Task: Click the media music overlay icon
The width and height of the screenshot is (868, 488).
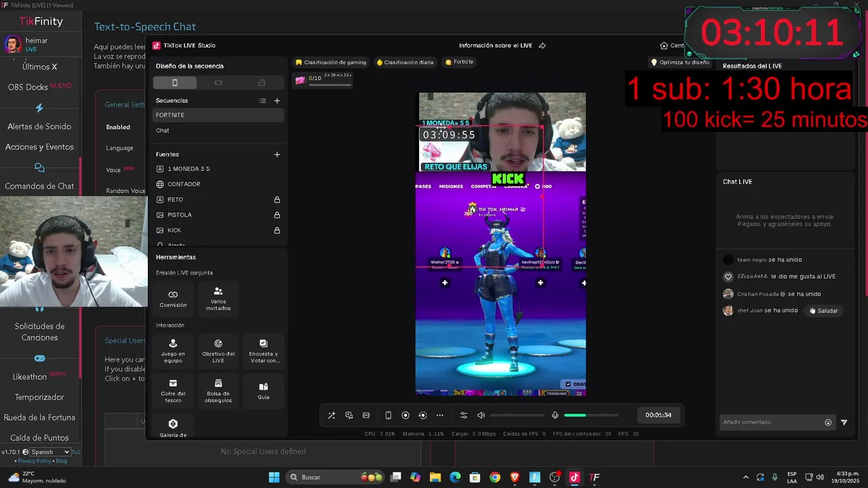Action: point(349,415)
